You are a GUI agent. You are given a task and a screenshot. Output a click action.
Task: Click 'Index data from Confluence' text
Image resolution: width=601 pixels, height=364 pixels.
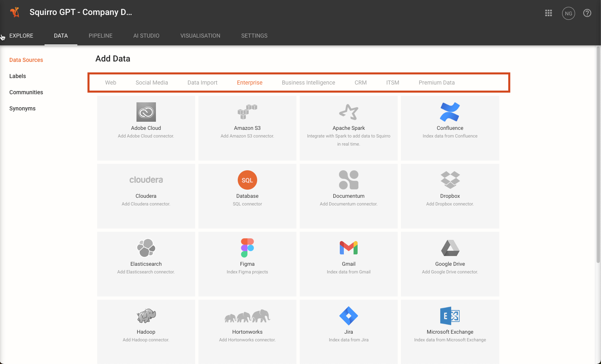pos(450,136)
